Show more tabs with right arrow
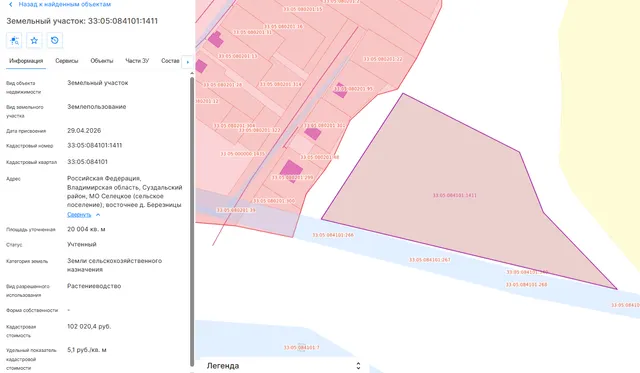Screen dimensions: 640x373 (188, 62)
